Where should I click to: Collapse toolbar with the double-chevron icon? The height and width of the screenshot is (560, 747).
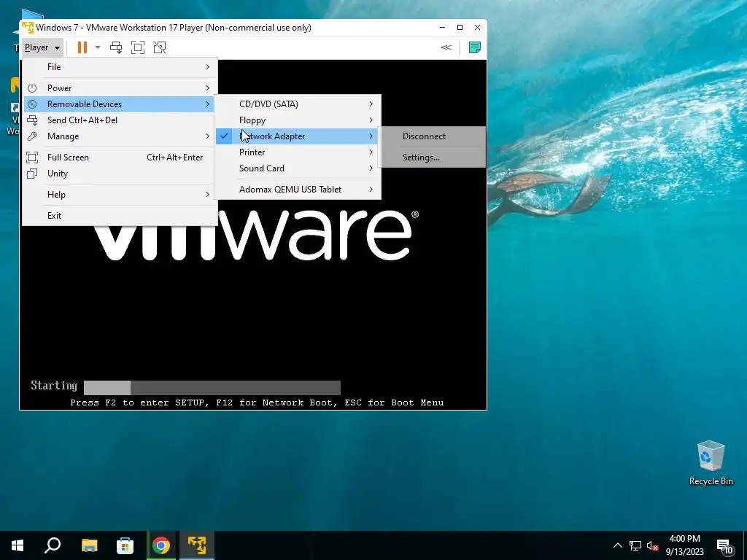pyautogui.click(x=446, y=47)
